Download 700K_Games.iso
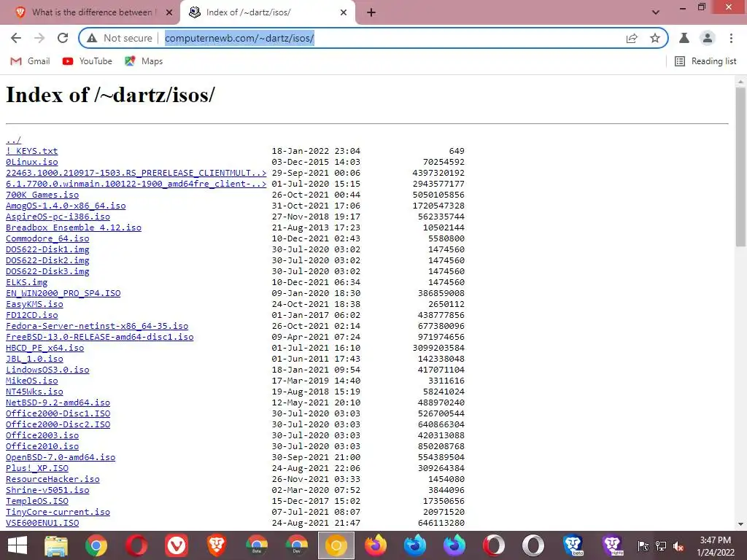Screen dimensions: 747x560 (42, 195)
